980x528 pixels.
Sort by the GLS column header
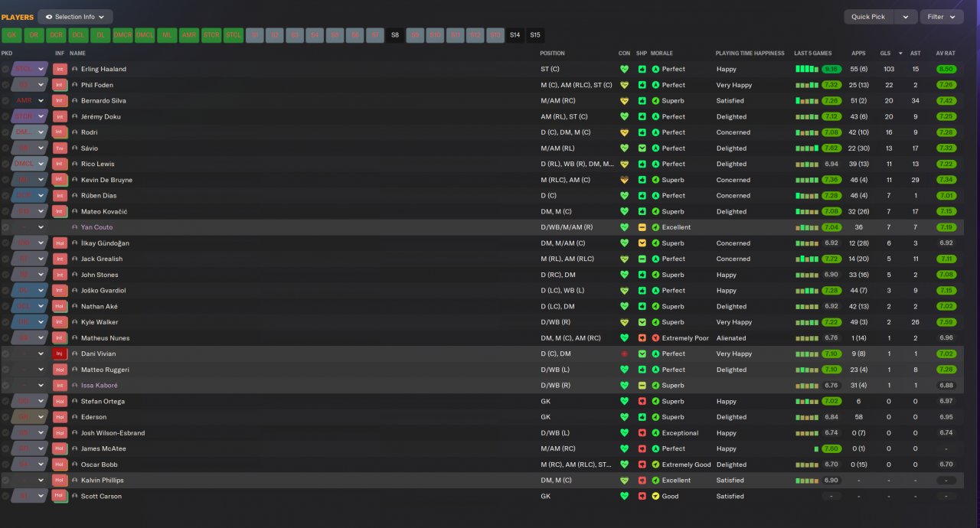885,54
